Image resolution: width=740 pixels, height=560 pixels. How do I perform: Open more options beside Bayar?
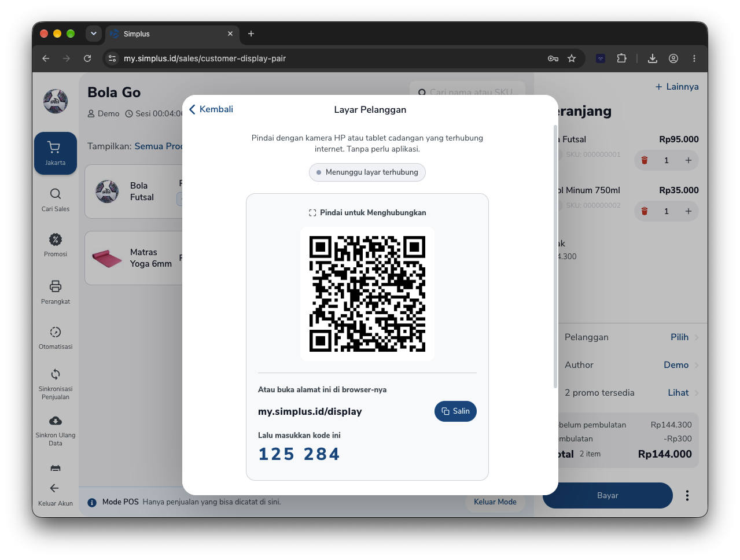pos(687,496)
